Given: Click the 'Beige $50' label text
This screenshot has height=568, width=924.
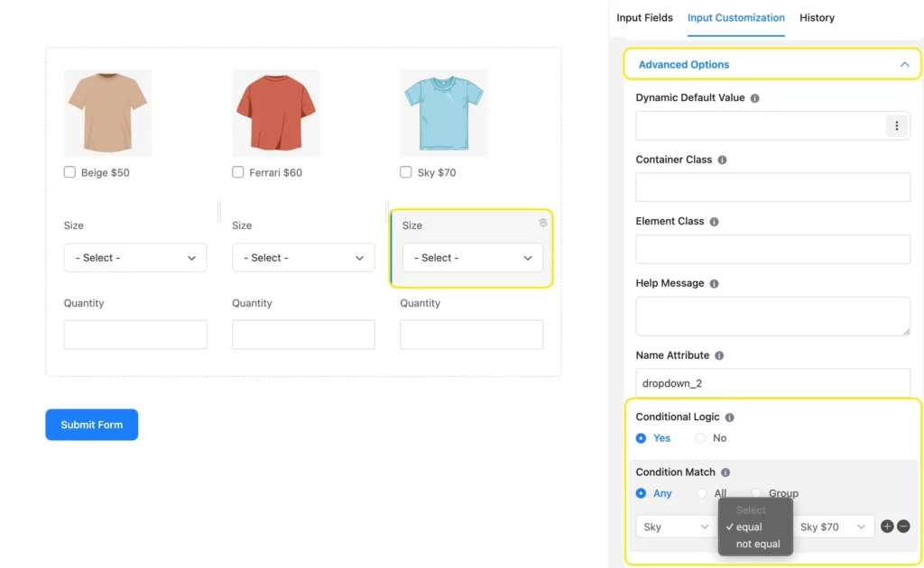Looking at the screenshot, I should tap(106, 172).
